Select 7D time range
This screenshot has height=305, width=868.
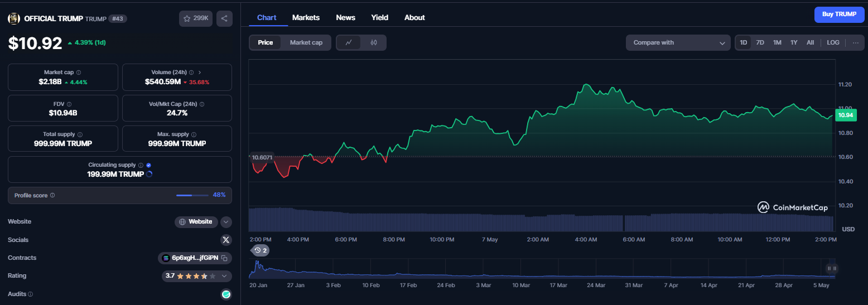[x=760, y=42]
